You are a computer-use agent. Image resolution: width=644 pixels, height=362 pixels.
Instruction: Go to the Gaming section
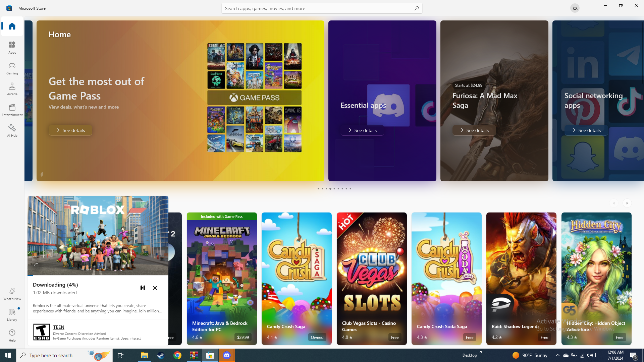(x=12, y=68)
